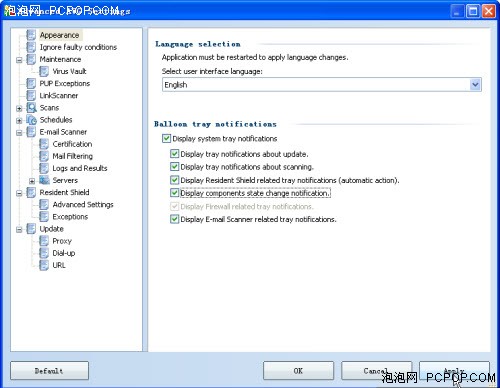The height and width of the screenshot is (388, 500).
Task: Click the Mail Filtering page icon
Action: [x=44, y=156]
